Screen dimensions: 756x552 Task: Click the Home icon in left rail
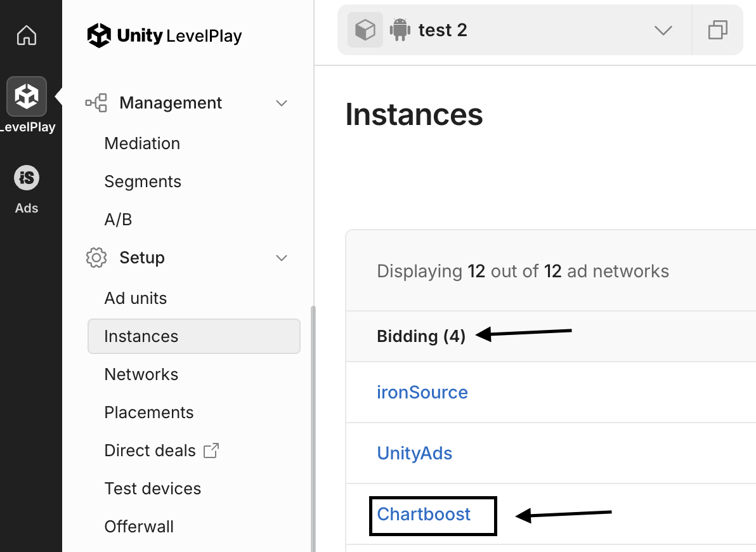[x=27, y=36]
